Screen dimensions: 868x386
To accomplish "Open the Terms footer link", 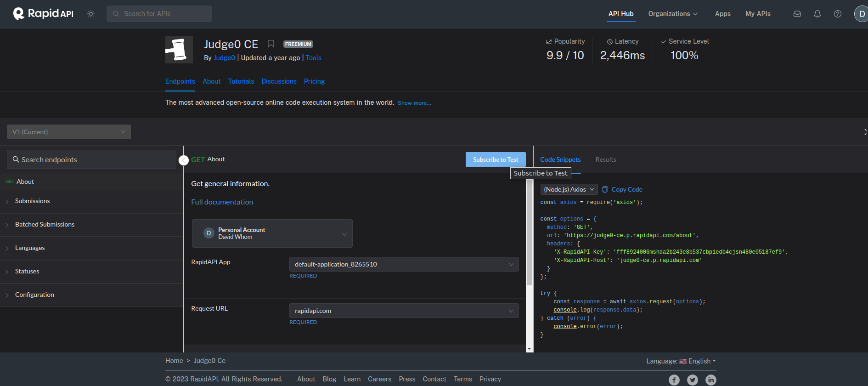I will (x=462, y=379).
